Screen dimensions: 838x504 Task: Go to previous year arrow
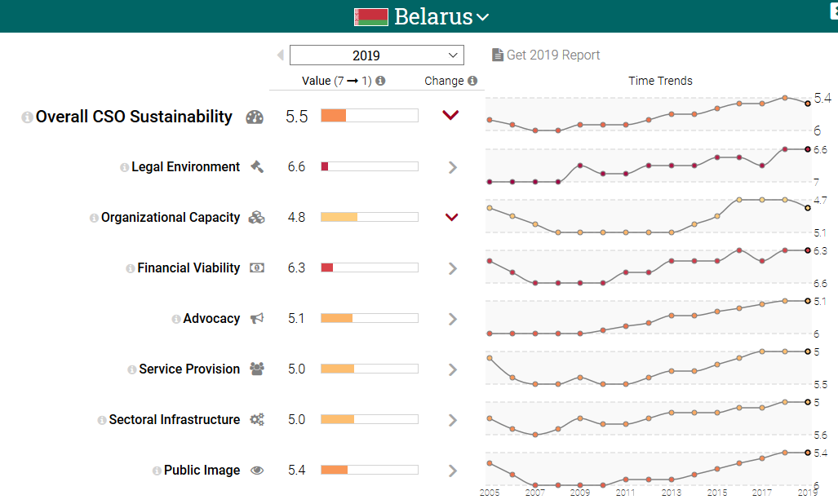point(281,55)
